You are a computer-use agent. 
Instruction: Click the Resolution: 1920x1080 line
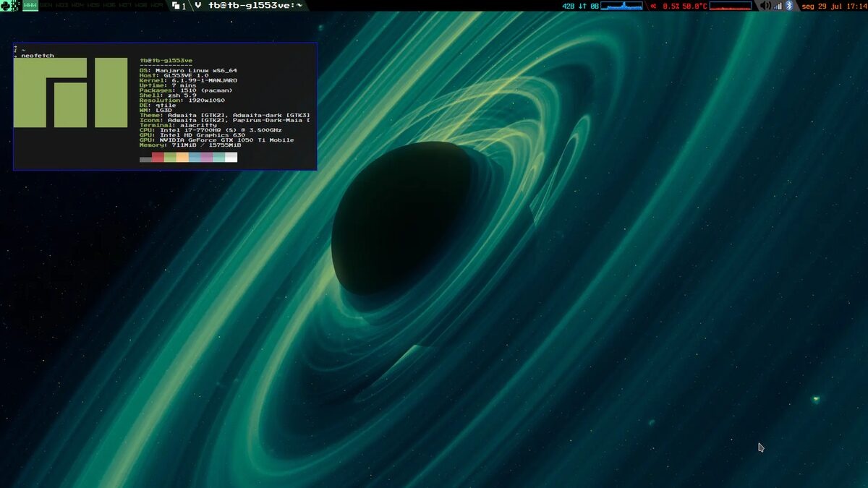(x=182, y=100)
